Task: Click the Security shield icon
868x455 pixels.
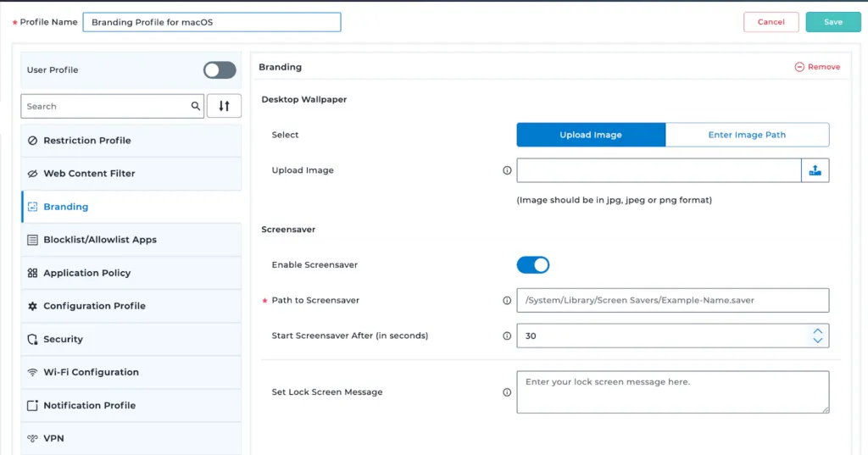Action: (x=33, y=339)
